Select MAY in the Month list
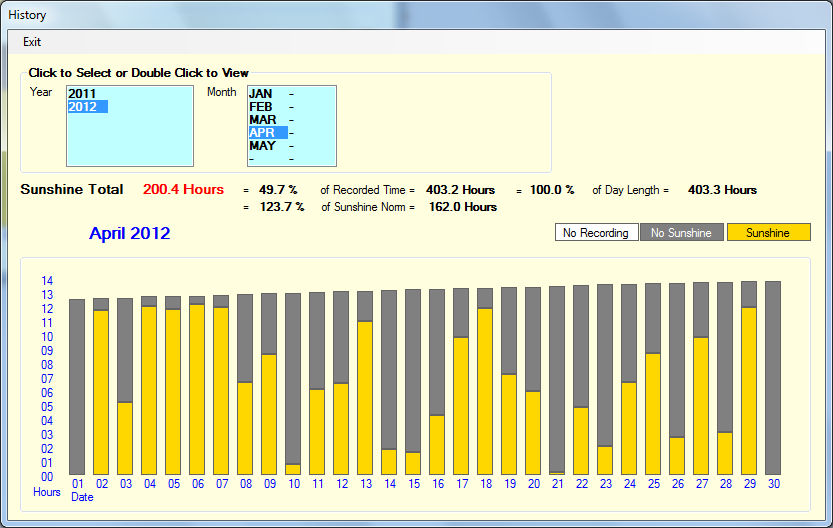 pos(262,146)
